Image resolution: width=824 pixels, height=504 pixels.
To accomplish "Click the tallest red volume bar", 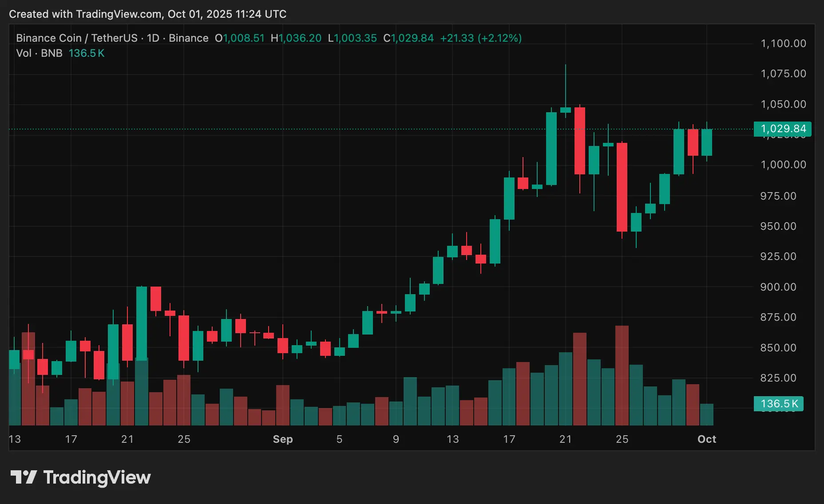I will pos(622,375).
